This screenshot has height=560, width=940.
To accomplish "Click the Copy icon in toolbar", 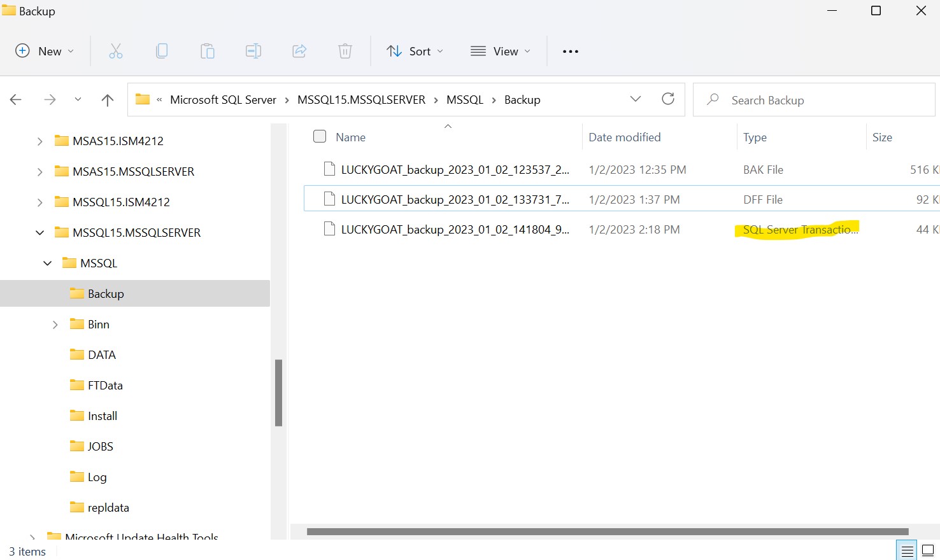I will click(x=162, y=52).
